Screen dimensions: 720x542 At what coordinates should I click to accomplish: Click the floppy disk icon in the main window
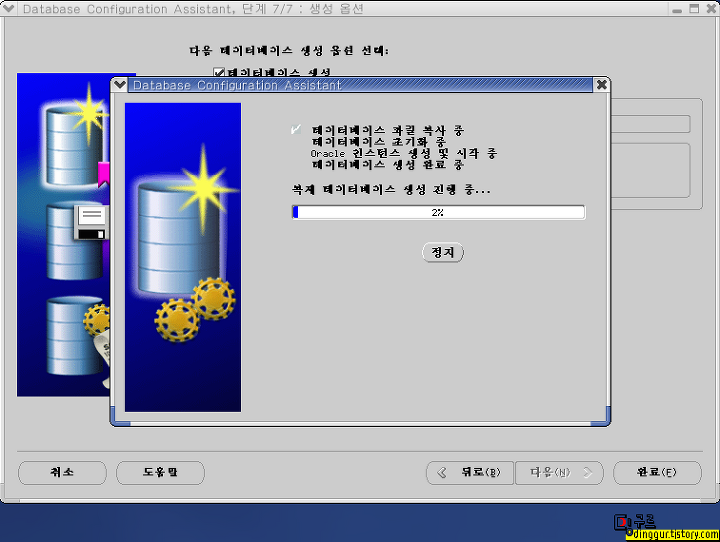pos(91,222)
